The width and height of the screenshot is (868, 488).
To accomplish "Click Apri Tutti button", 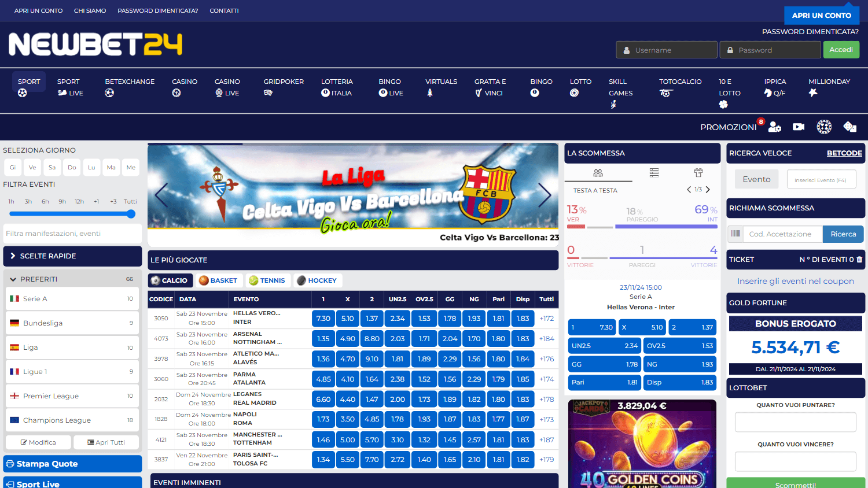I will (106, 442).
